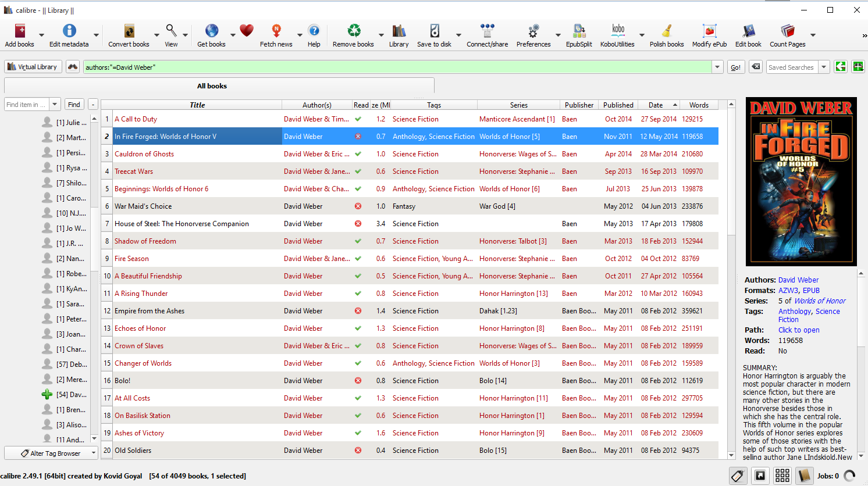Viewport: 868px width, 486px height.
Task: Click the Save to disk icon
Action: 434,31
